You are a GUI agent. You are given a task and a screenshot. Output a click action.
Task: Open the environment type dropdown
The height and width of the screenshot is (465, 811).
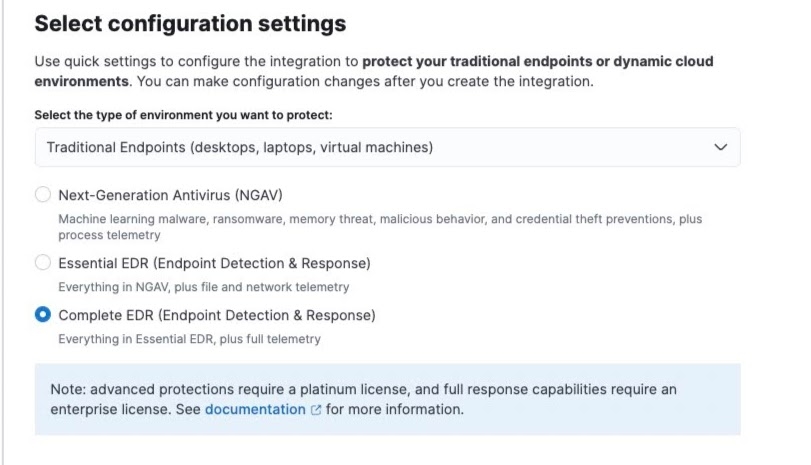coord(387,147)
